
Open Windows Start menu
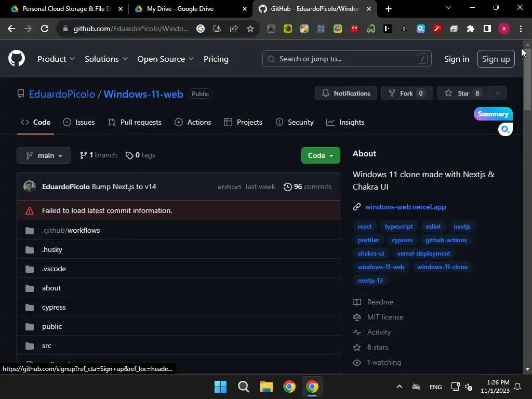click(220, 387)
